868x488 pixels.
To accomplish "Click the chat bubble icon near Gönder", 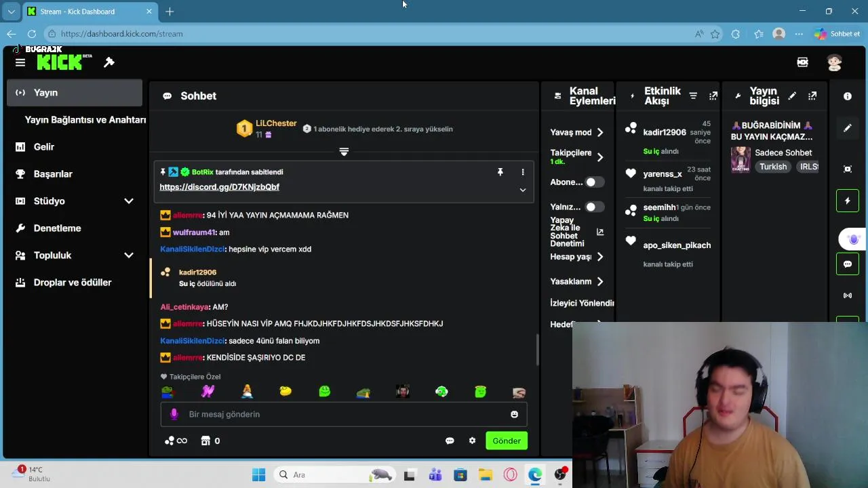I will (450, 441).
